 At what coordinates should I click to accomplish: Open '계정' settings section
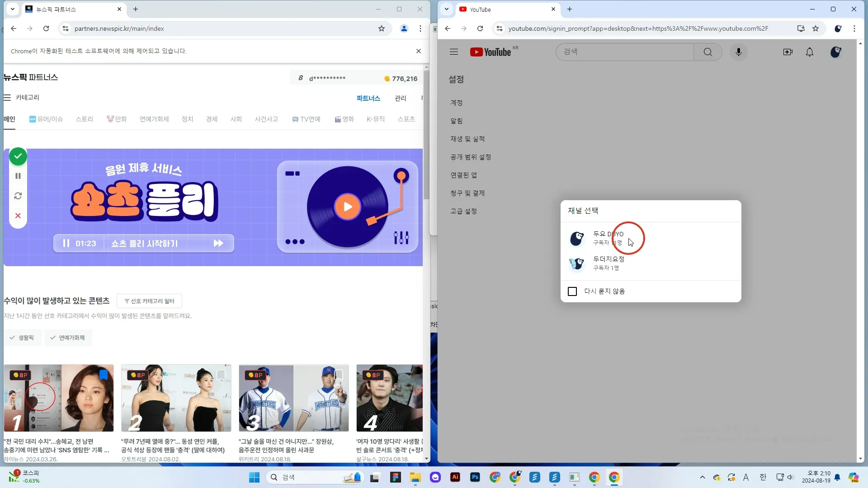click(x=457, y=103)
